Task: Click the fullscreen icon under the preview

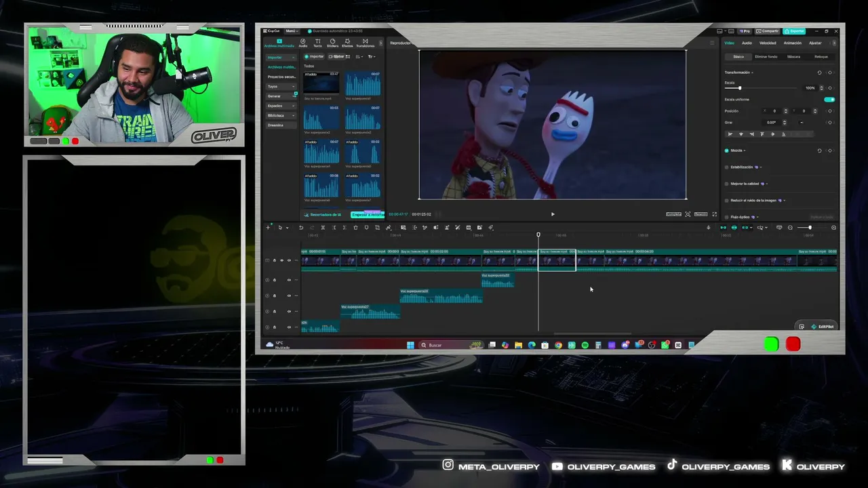Action: coord(714,214)
